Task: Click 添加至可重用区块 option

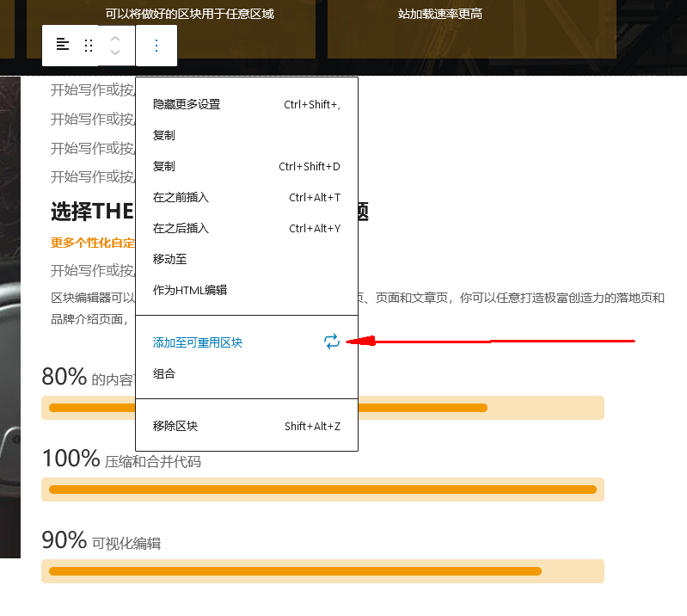Action: [x=247, y=342]
